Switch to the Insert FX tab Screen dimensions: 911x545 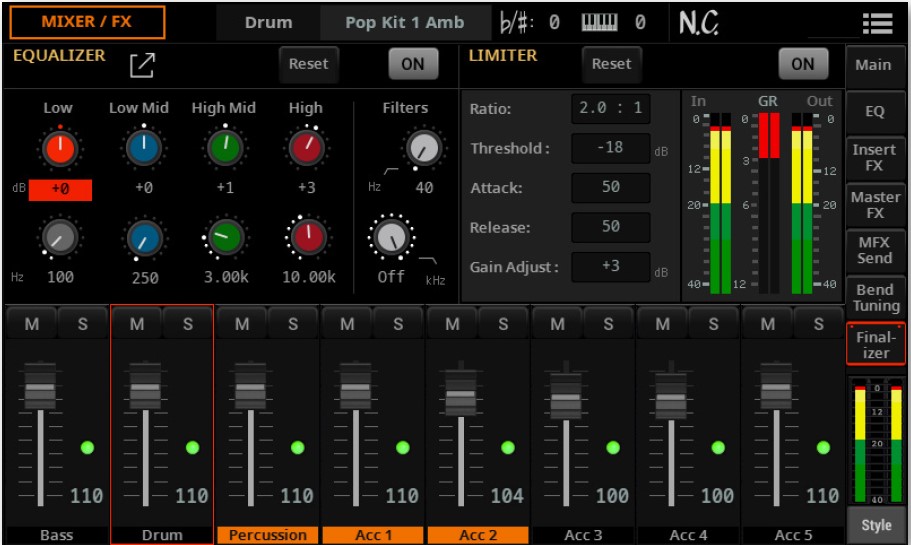(874, 158)
